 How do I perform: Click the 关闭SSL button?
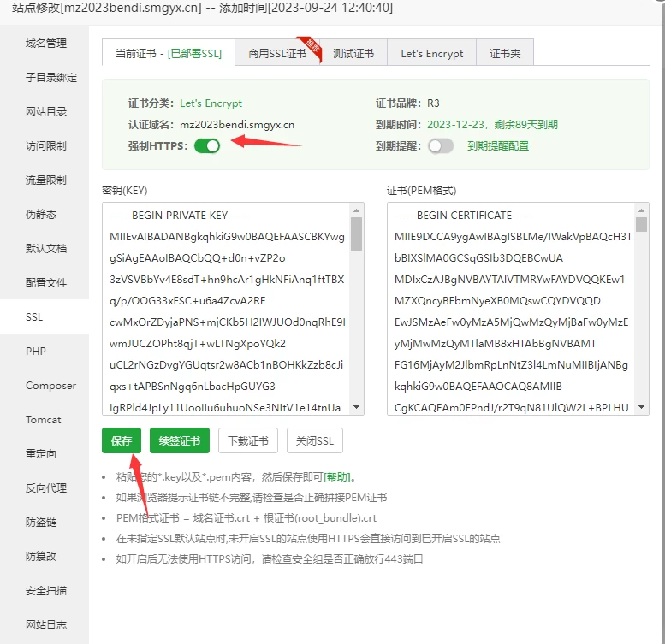(x=315, y=440)
